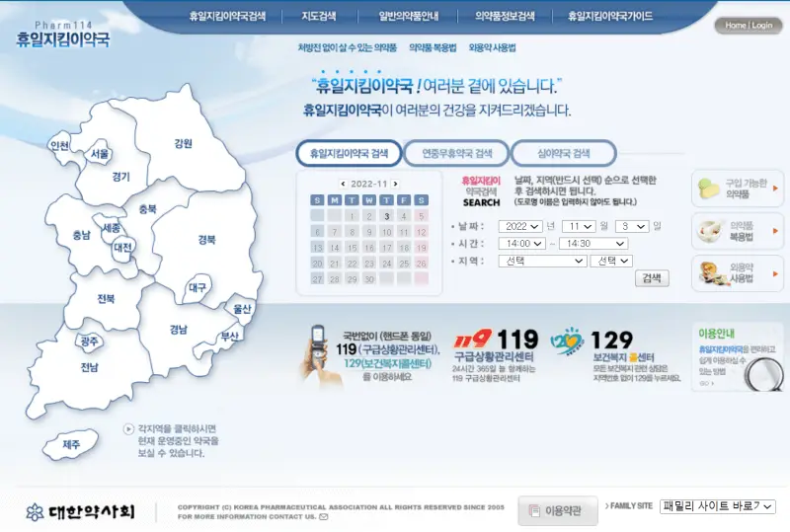
Task: Select 제주 island on the map
Action: pos(71,444)
